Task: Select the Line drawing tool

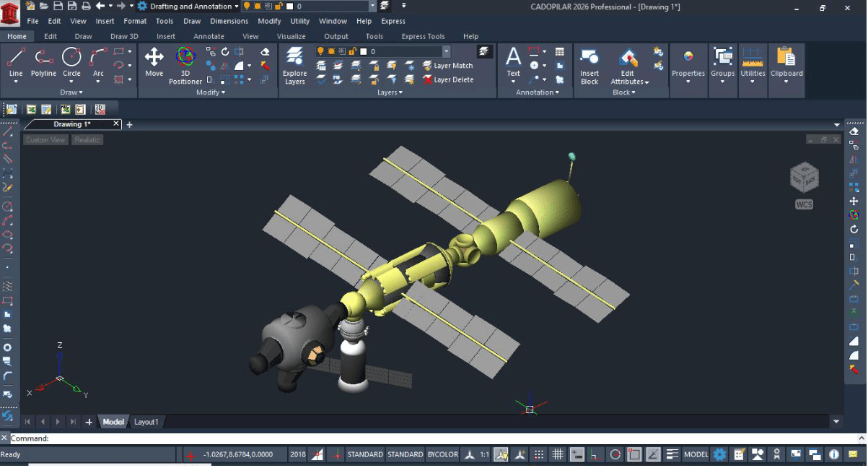Action: (16, 62)
